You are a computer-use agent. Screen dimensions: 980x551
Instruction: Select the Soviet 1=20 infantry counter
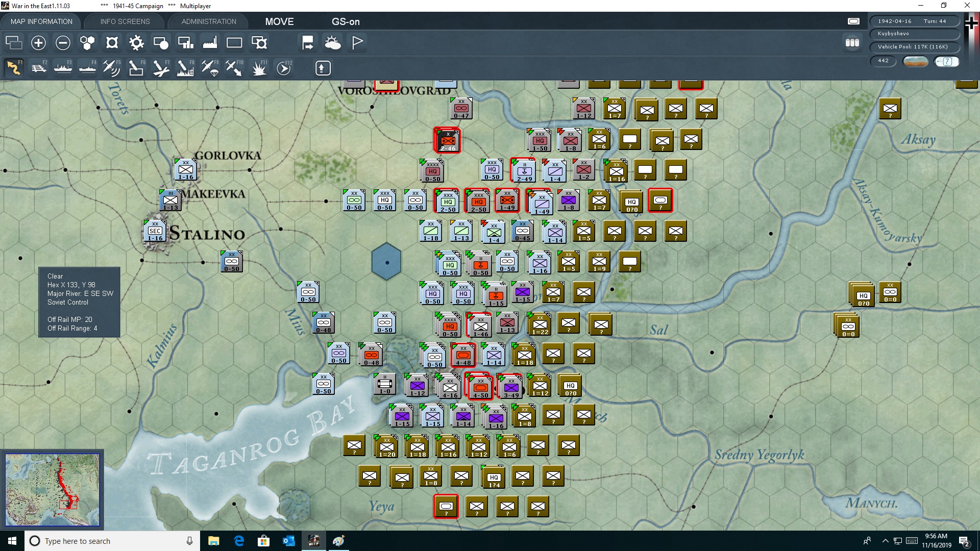pos(386,447)
